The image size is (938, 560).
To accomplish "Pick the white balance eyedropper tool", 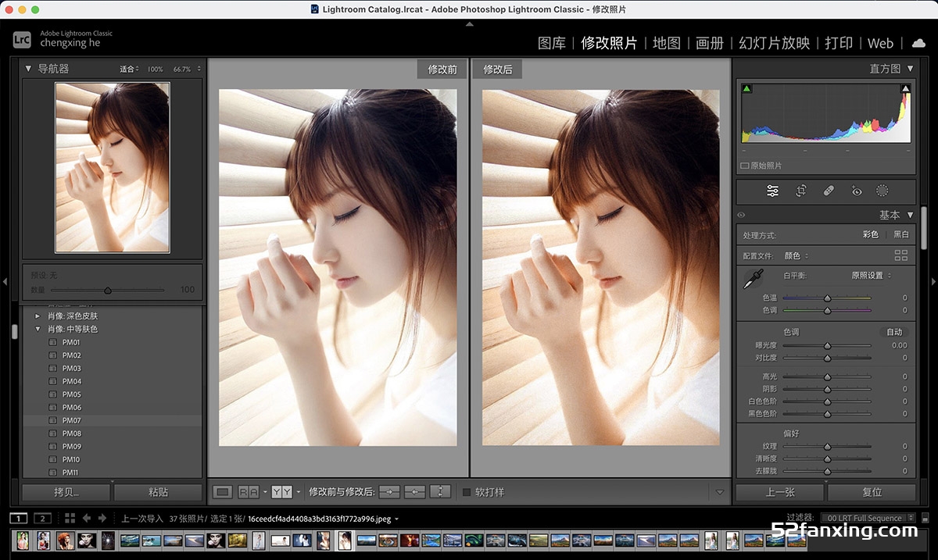I will 753,279.
